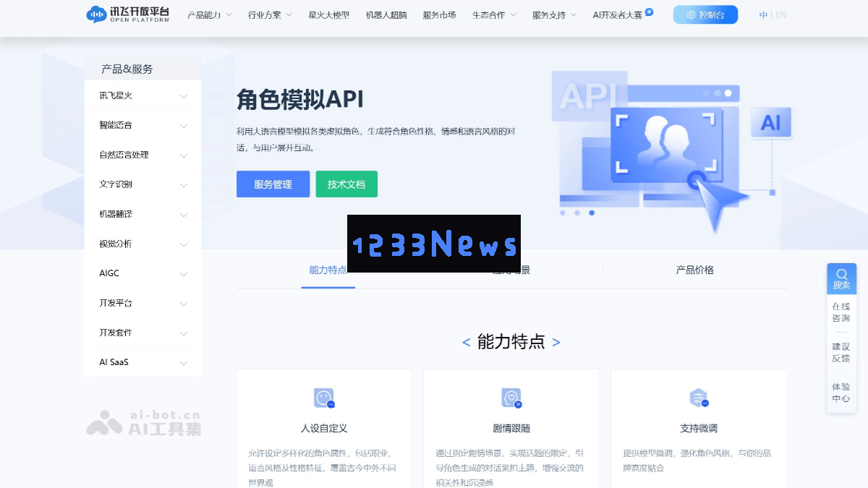Select second carousel dot under banner image

[x=577, y=213]
